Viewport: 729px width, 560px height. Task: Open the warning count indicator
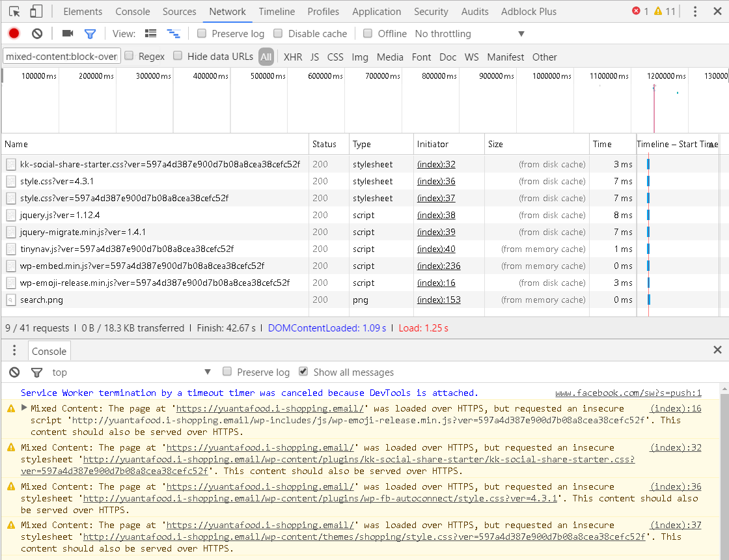click(665, 11)
